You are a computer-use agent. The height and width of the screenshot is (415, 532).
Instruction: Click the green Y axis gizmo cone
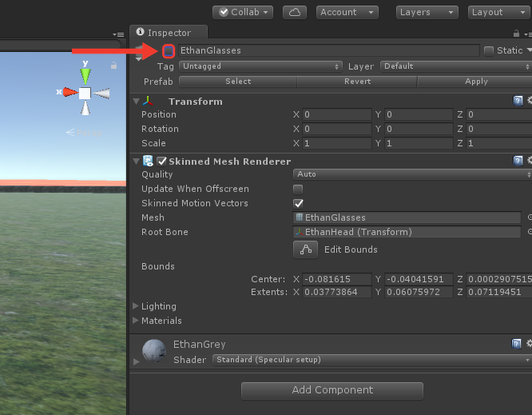85,76
